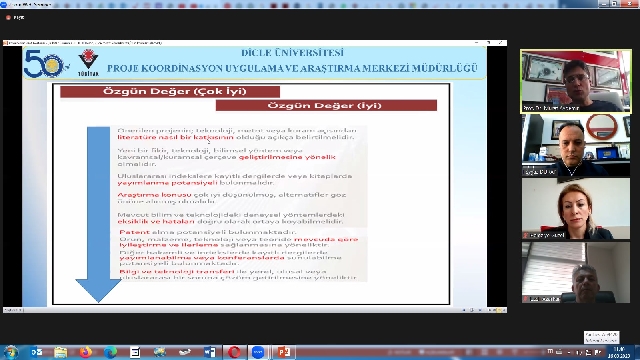
Task: Select the woman participant's video tile
Action: pos(576,209)
